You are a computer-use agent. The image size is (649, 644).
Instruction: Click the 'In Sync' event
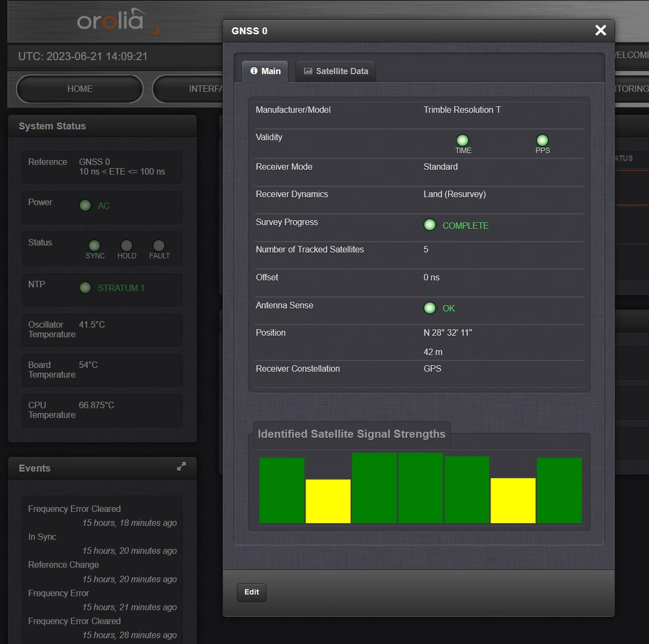tap(42, 537)
